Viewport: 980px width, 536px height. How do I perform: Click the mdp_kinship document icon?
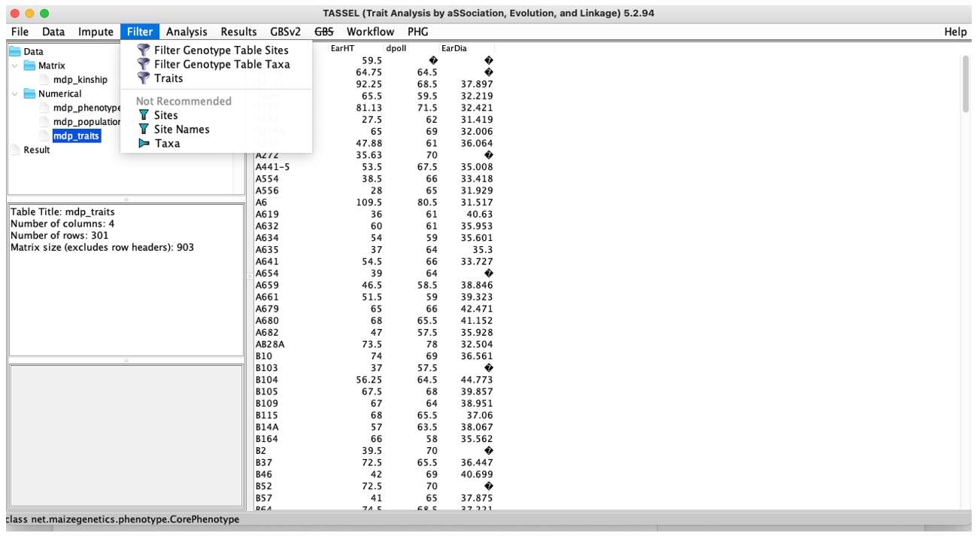click(x=44, y=80)
